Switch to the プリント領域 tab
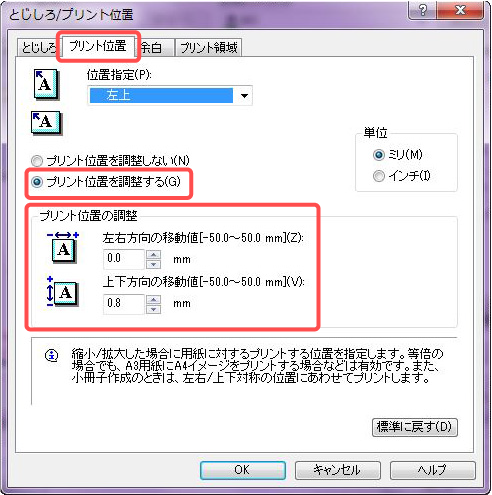492x495 pixels. [x=209, y=47]
